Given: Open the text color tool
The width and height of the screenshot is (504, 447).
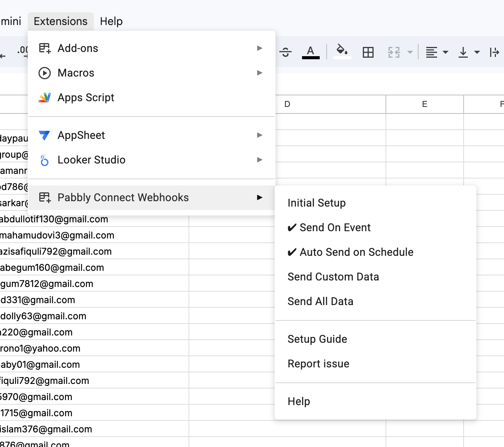Looking at the screenshot, I should tap(311, 52).
